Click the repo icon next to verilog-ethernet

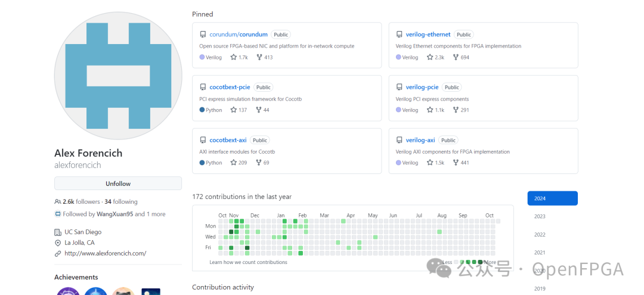(399, 35)
